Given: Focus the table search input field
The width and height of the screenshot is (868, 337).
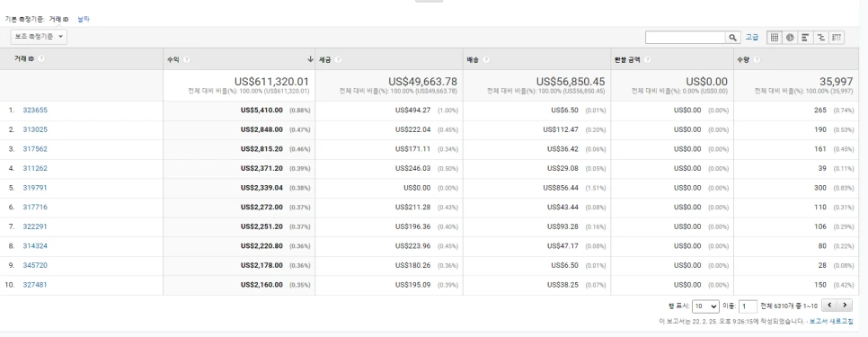Looking at the screenshot, I should pyautogui.click(x=686, y=38).
